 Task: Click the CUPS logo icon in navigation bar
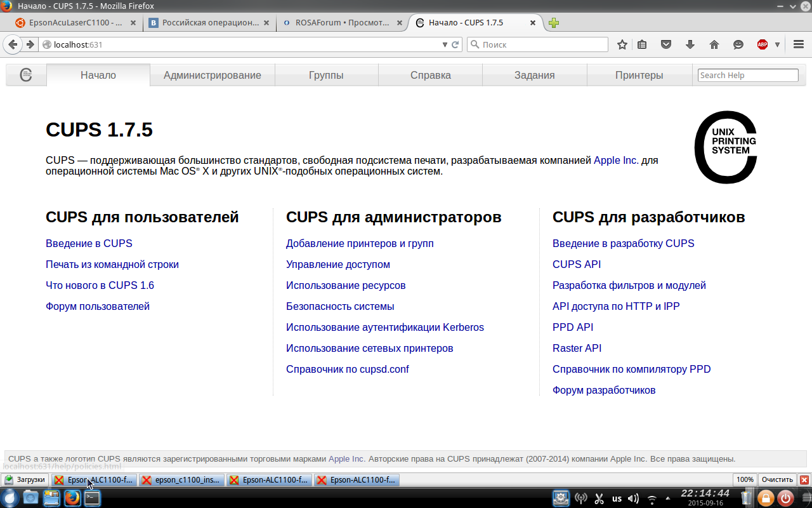[26, 75]
